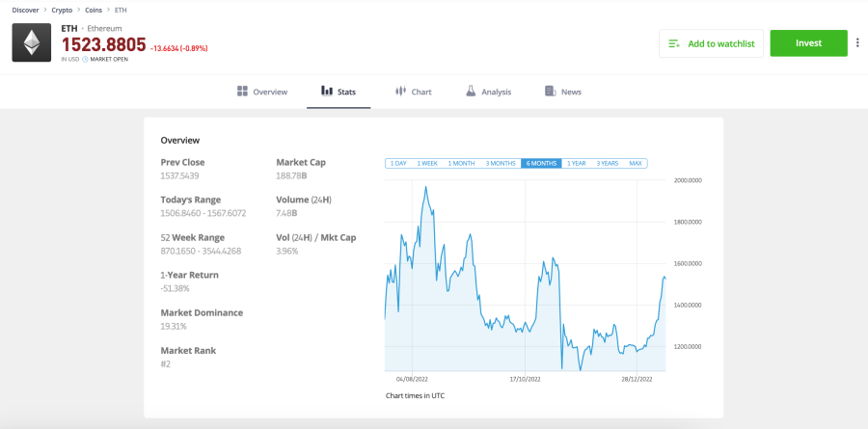Switch to the Stats tab

pyautogui.click(x=339, y=92)
